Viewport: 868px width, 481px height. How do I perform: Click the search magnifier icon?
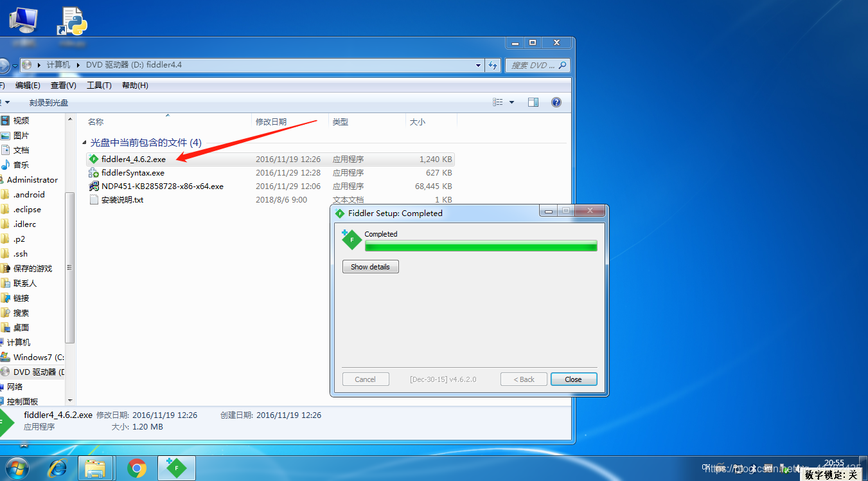click(563, 65)
